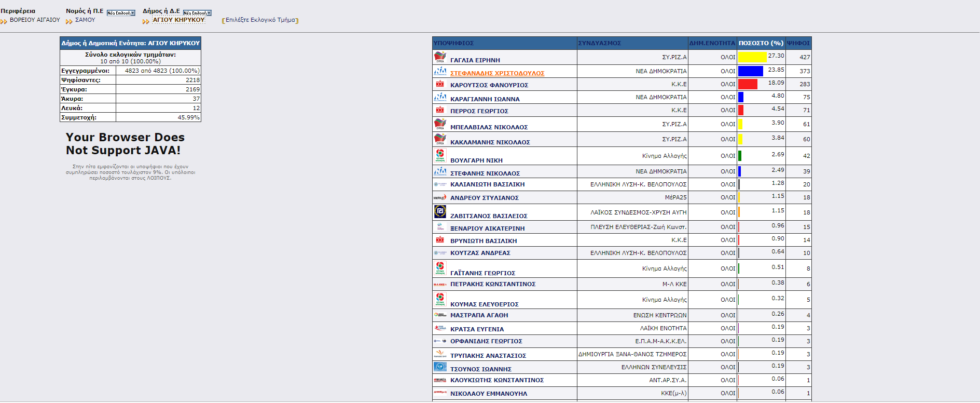980x403 pixels.
Task: Click the ΥΠΟΨΗΦΙΟΣ column header
Action: 454,43
